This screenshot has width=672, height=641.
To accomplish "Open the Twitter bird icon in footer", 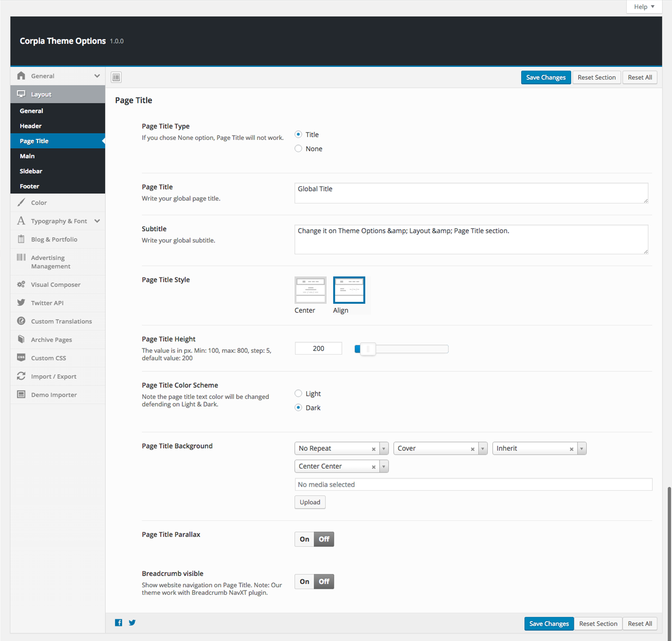I will click(x=132, y=623).
